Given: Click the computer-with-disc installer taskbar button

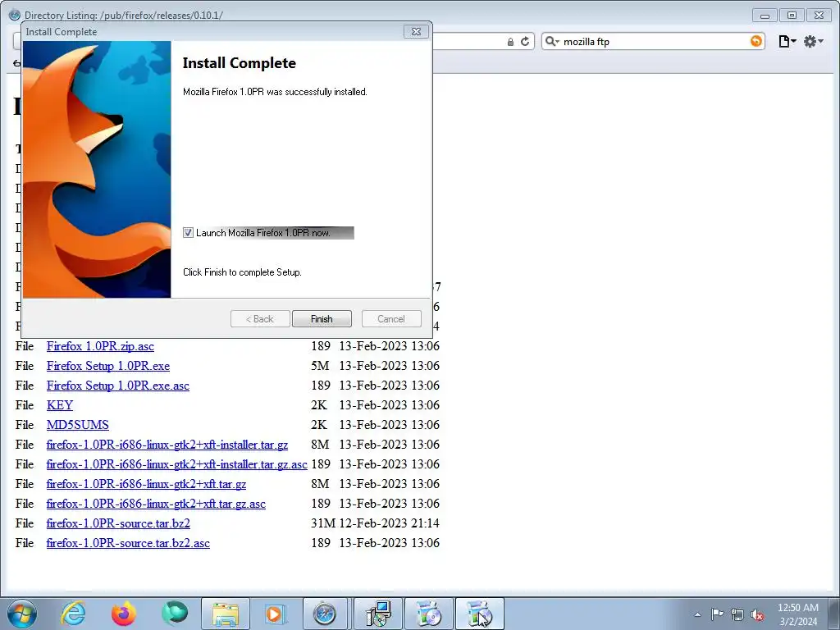Looking at the screenshot, I should pos(379,614).
